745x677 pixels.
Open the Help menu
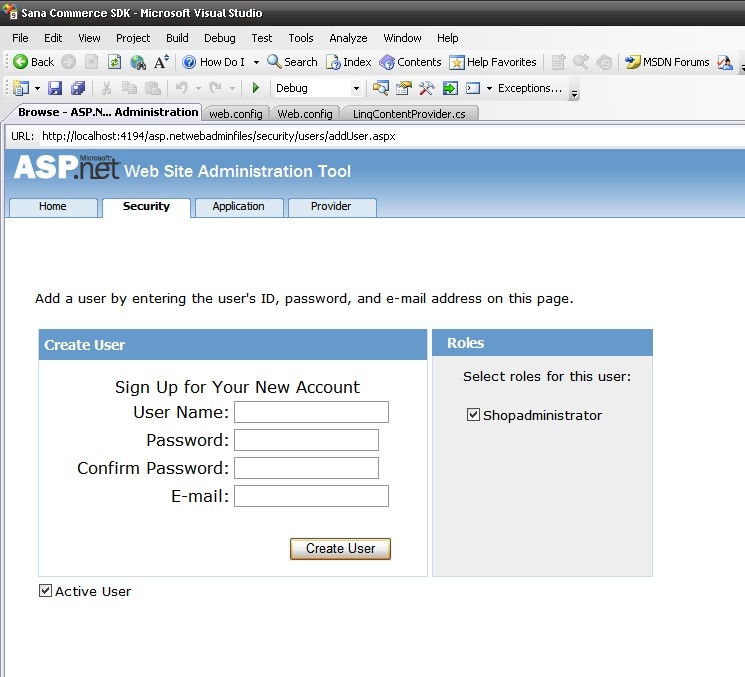point(448,38)
